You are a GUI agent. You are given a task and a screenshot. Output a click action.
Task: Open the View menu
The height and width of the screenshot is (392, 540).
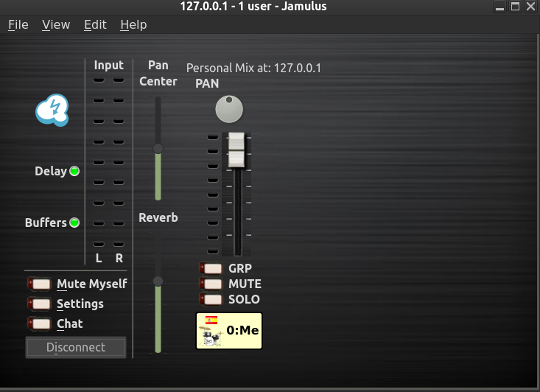click(x=56, y=25)
